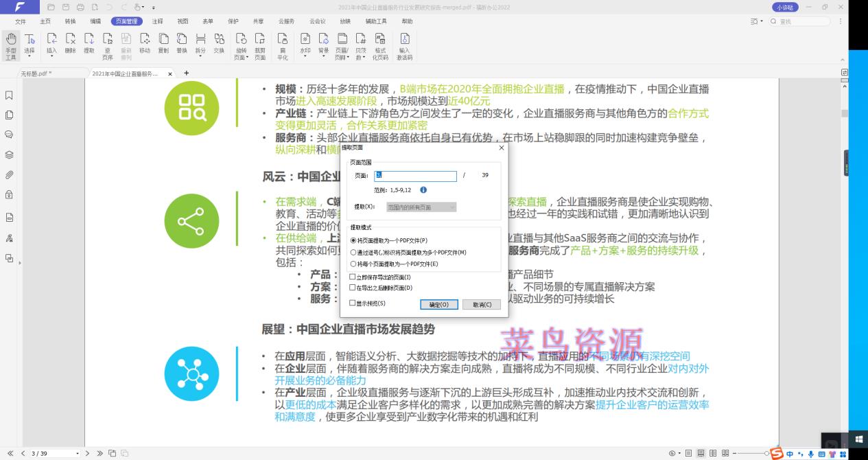The image size is (868, 460).
Task: Check the 显示预览 checkbox in the dialog
Action: coord(351,303)
